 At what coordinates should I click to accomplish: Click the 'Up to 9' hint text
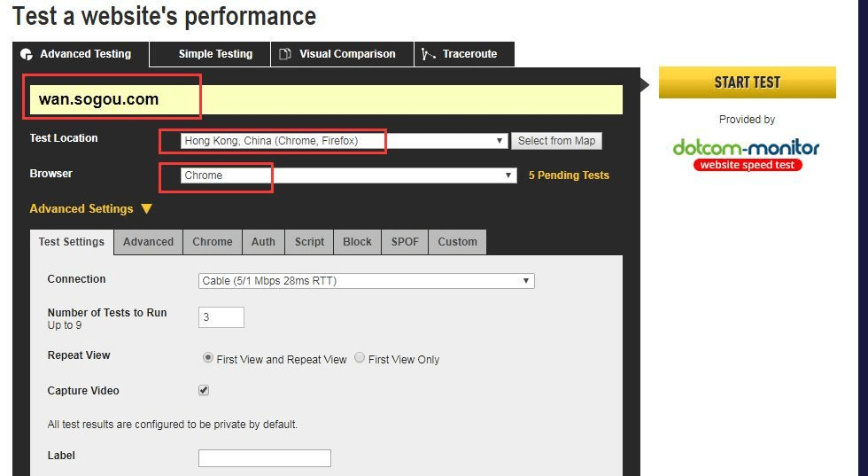(64, 325)
